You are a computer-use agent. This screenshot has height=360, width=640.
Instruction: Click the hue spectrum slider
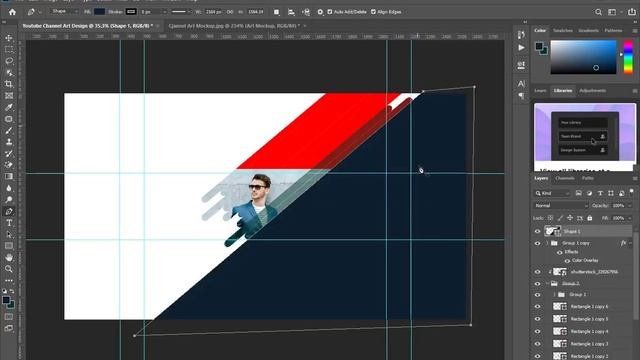[x=628, y=57]
